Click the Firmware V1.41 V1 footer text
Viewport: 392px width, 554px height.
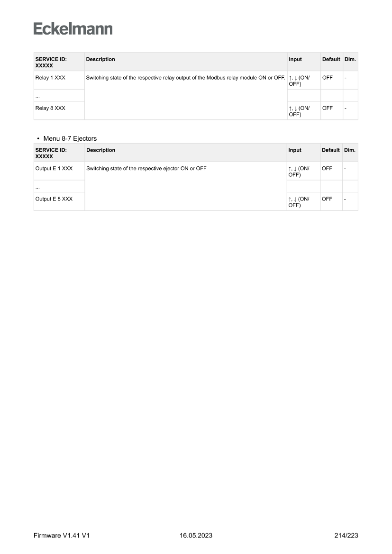pos(62,536)
